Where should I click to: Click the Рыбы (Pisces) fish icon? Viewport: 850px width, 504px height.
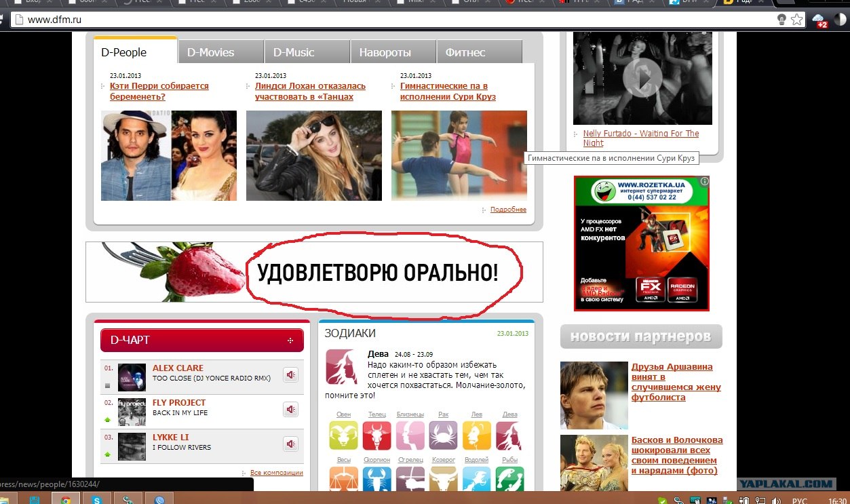(x=509, y=479)
